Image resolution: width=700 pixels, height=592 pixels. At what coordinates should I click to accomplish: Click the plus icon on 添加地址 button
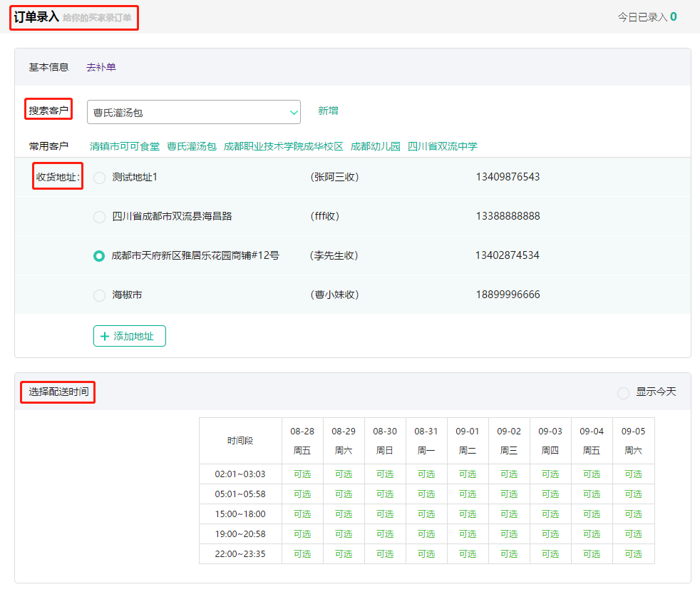103,335
